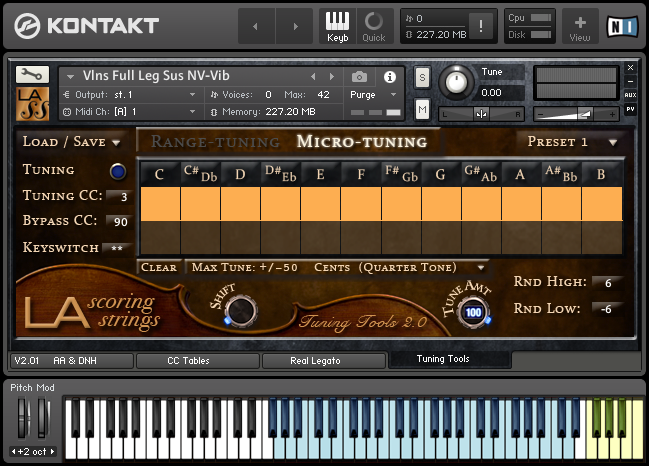
Task: Click the Clear button
Action: pyautogui.click(x=159, y=267)
